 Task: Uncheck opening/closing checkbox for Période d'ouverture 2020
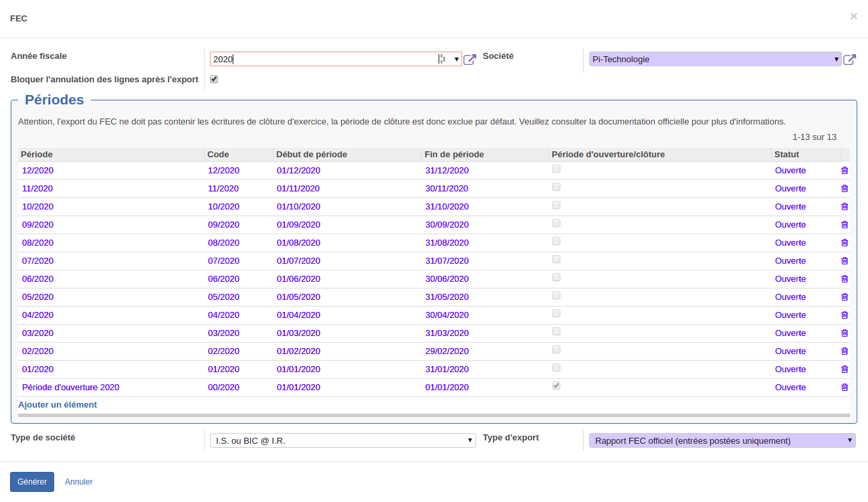point(556,386)
